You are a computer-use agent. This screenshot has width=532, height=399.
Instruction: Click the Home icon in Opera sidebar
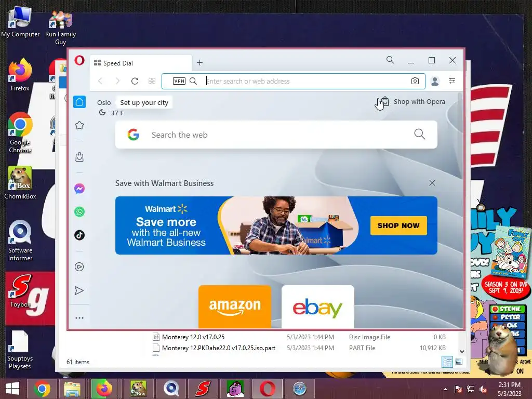point(79,102)
